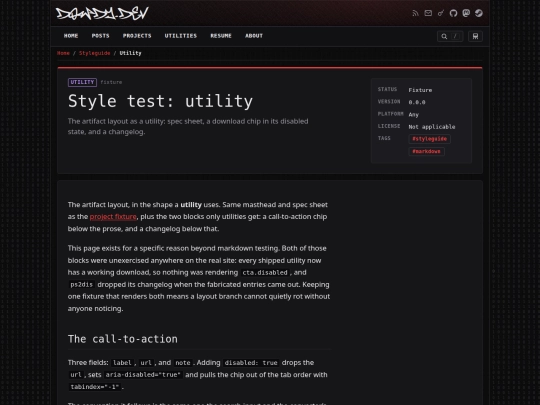The width and height of the screenshot is (540, 405).
Task: Click the 'disabled: true' inline code
Action: coord(251,363)
